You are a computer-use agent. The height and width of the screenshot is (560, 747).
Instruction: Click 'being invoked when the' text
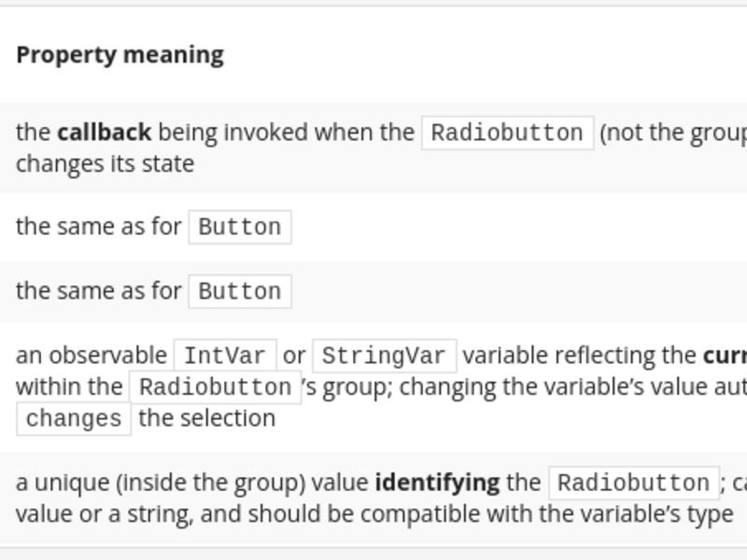pyautogui.click(x=287, y=133)
